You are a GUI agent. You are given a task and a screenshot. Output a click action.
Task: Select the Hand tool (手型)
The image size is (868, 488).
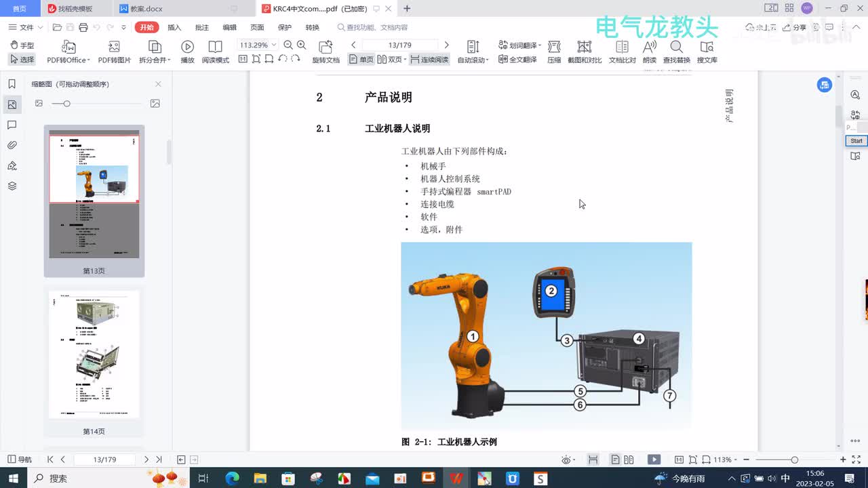(x=22, y=45)
